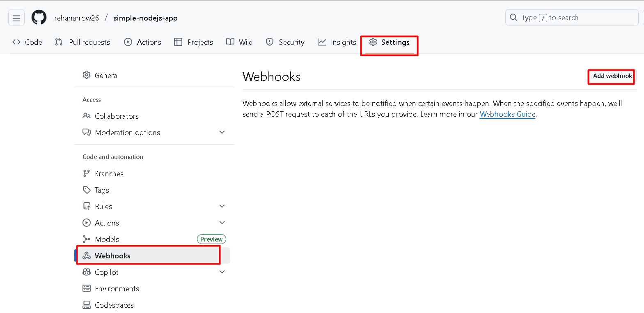Open the hamburger navigation menu

16,18
